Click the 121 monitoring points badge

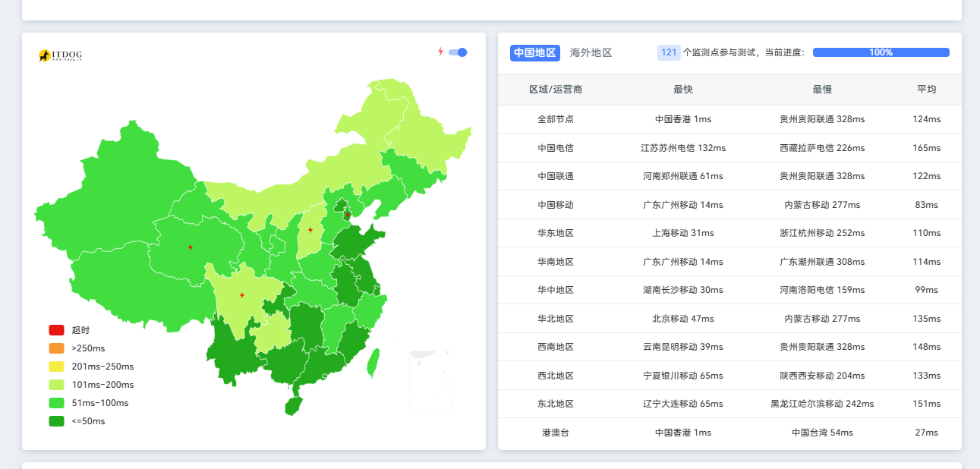click(669, 52)
